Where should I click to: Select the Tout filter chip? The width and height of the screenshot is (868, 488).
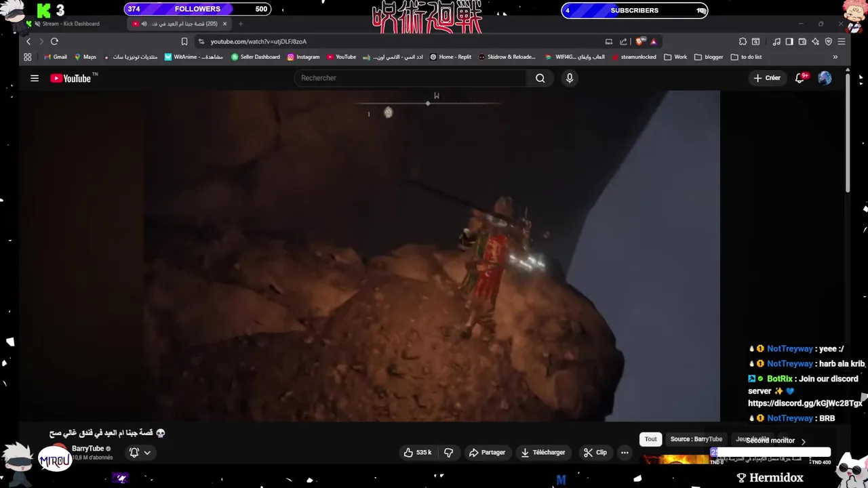coord(651,439)
